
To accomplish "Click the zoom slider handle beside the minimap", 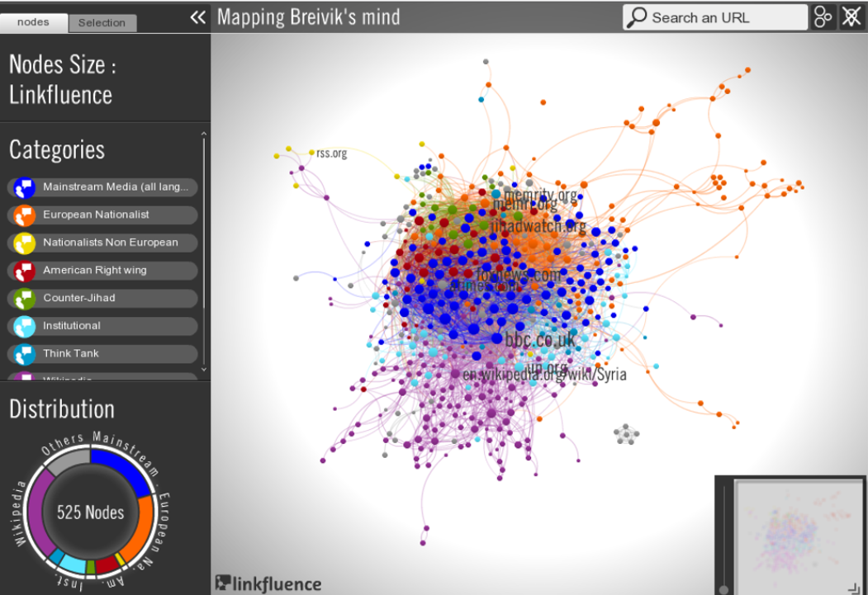I will pos(723,589).
